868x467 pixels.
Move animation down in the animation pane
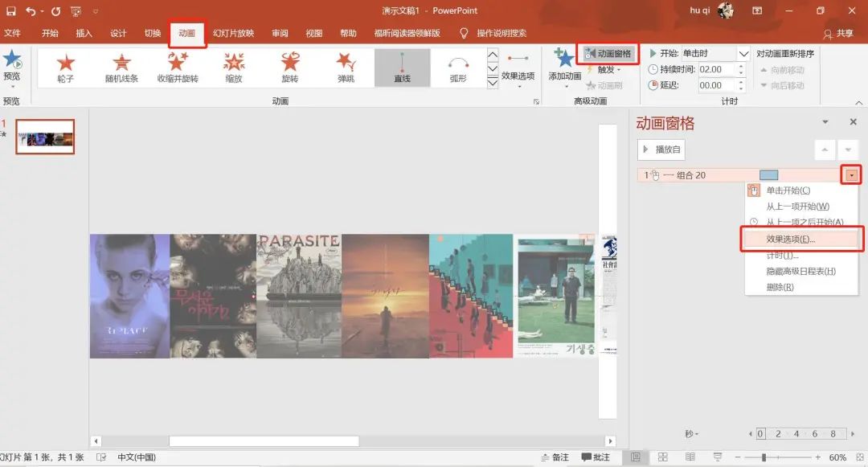click(x=848, y=150)
